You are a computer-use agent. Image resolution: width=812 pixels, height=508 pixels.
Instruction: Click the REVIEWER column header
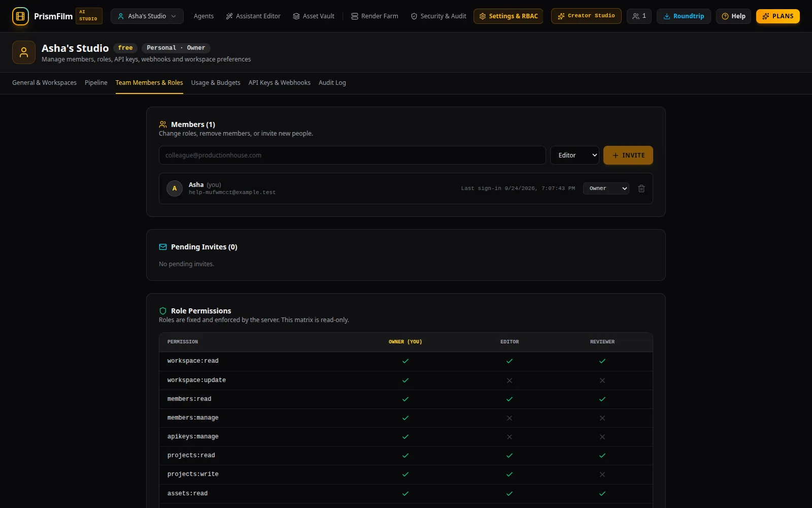click(x=602, y=342)
